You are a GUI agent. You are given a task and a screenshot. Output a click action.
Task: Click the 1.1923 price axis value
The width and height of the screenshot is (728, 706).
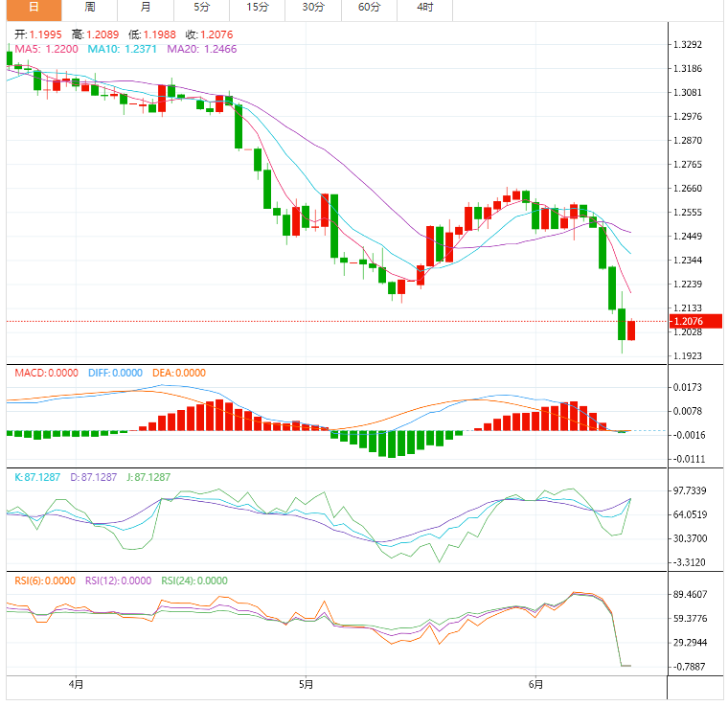[688, 356]
